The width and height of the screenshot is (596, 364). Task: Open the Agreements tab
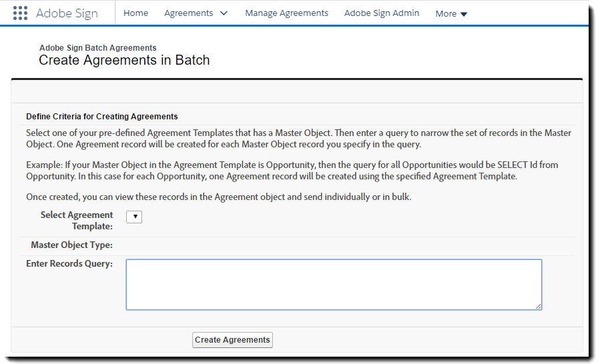pyautogui.click(x=188, y=13)
